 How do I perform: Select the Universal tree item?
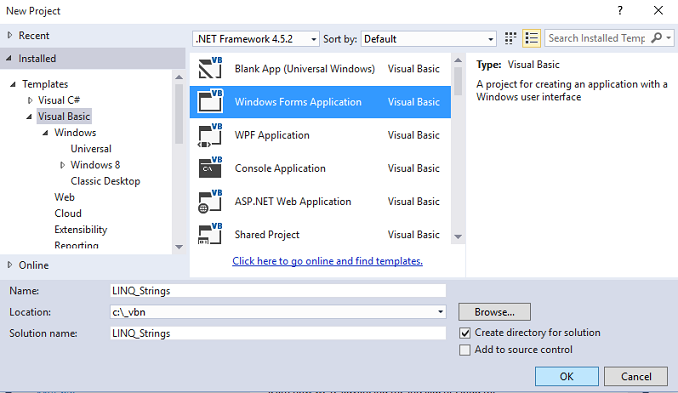point(91,149)
